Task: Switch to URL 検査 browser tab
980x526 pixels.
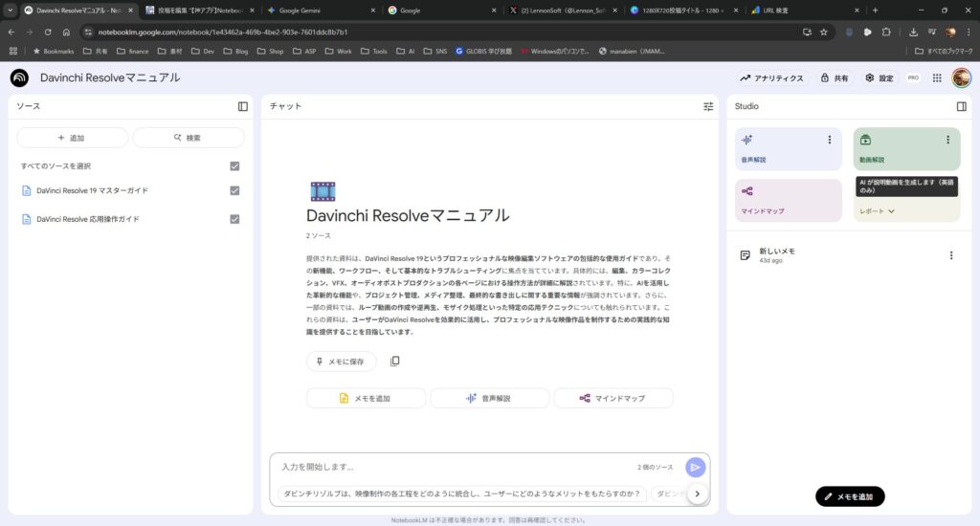Action: pyautogui.click(x=805, y=10)
